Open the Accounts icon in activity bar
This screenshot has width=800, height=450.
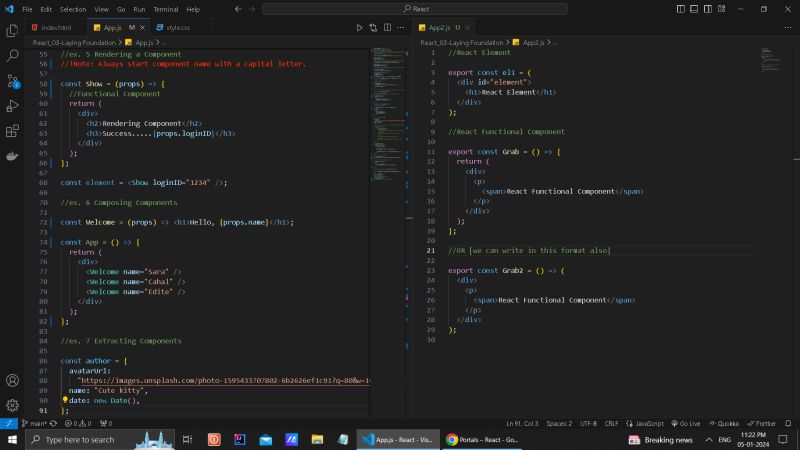12,380
